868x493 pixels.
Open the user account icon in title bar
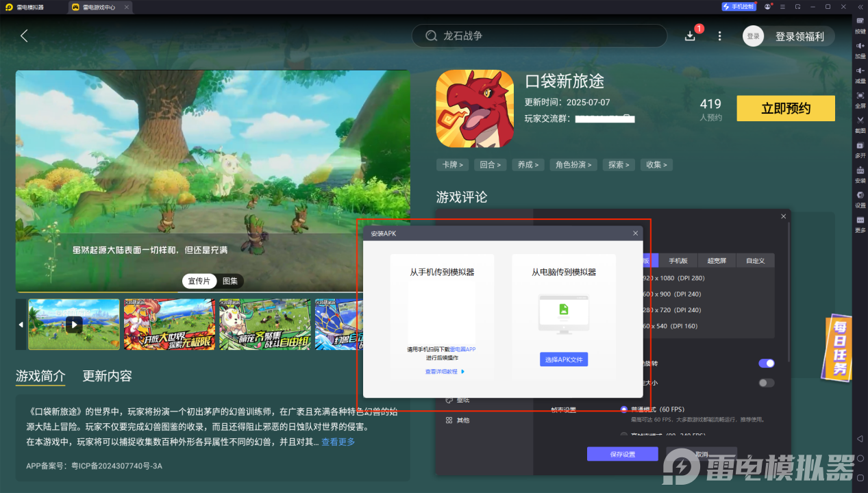[x=768, y=6]
